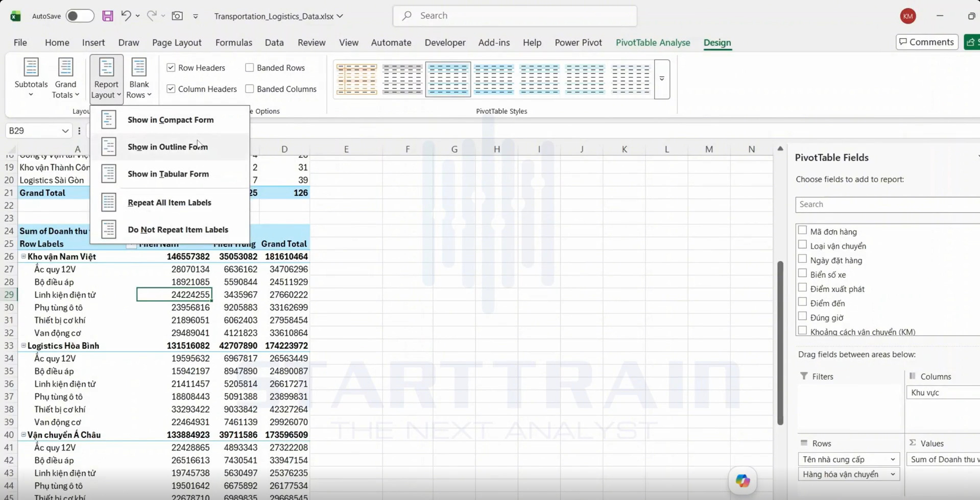Click the Comments button

(x=926, y=42)
